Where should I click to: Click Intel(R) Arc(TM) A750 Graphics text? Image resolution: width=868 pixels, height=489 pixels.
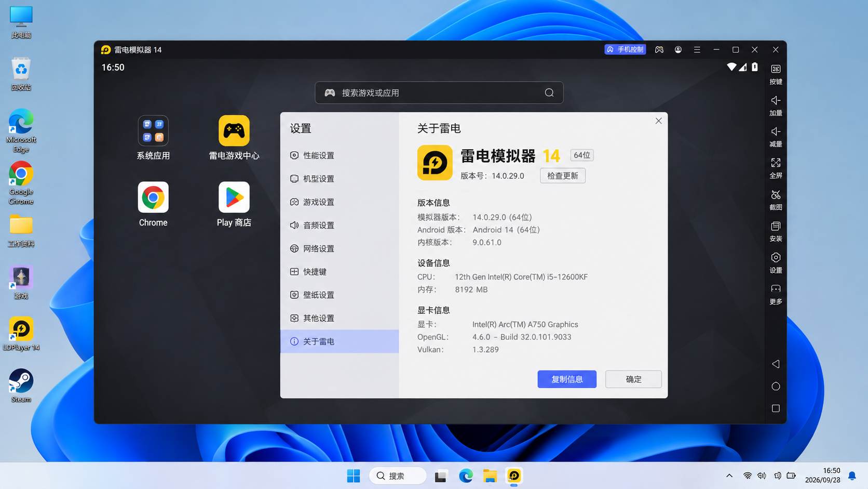(x=525, y=324)
